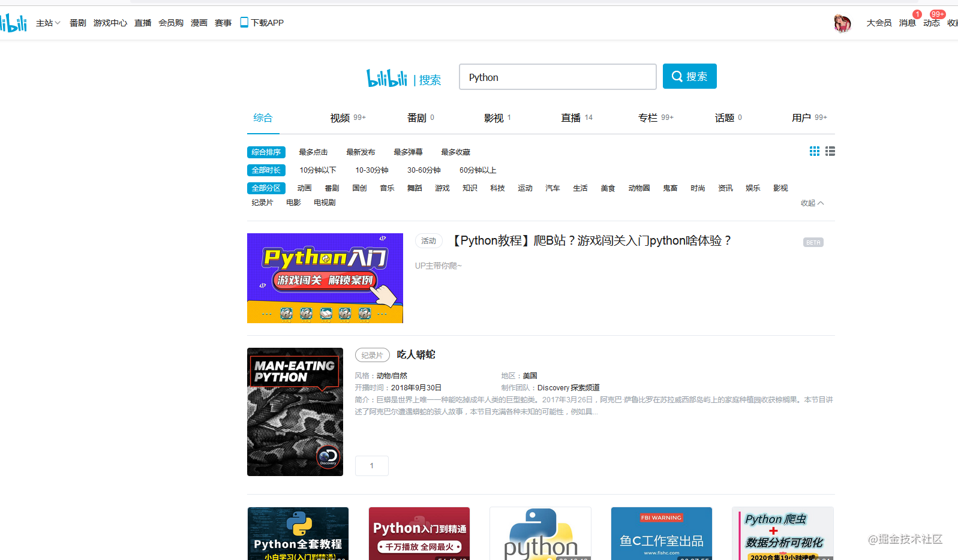This screenshot has width=958, height=560.
Task: Select 全部分区 category filter
Action: [266, 188]
